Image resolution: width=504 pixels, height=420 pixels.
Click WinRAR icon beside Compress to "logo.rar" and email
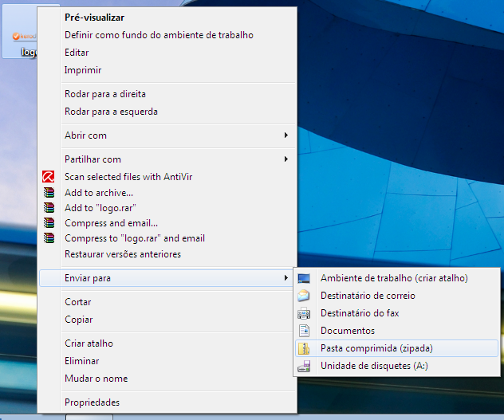(49, 237)
